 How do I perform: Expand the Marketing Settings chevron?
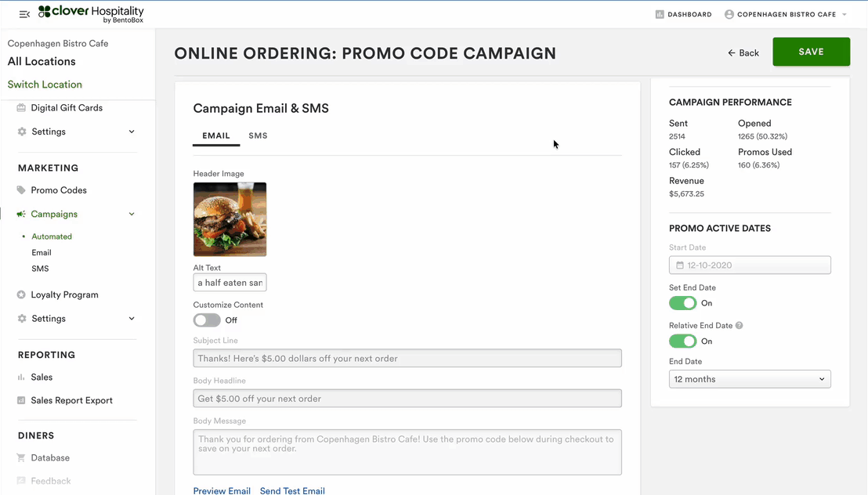tap(132, 319)
